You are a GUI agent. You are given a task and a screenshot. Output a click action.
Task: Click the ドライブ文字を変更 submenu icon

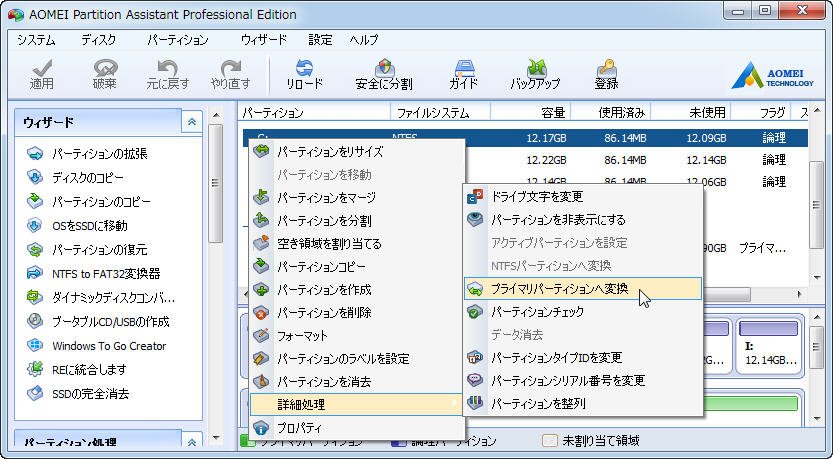[x=475, y=196]
